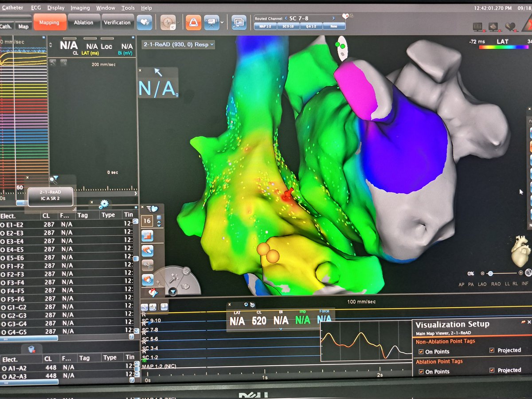Toggle Non-Ablation Point Tags Projected checkbox
532x399 pixels.
point(492,350)
